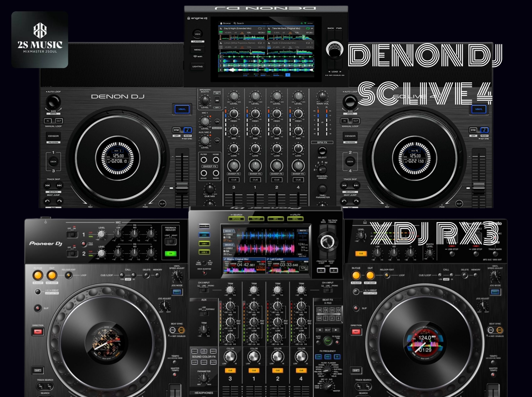Toggle VINYL mode on Denon left deck
Screen dimensions: 532x397
point(182,109)
